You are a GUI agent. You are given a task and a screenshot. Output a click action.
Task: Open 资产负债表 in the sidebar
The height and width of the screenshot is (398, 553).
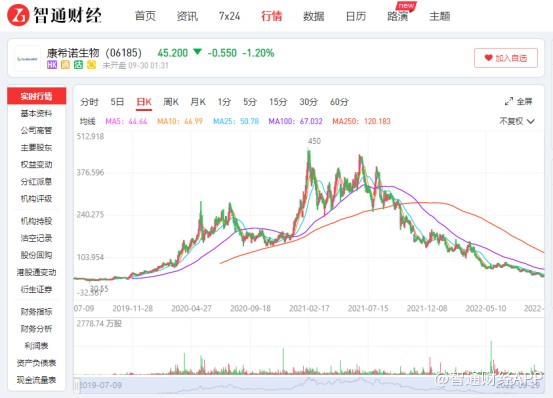36,363
